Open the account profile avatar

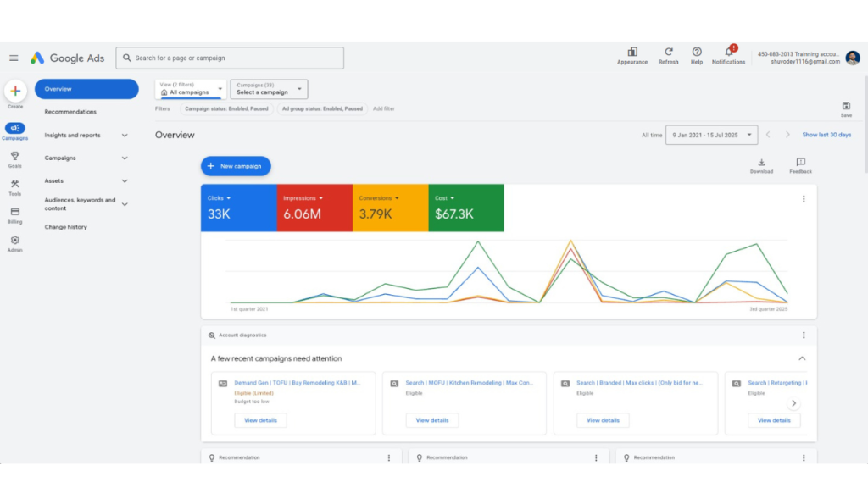pyautogui.click(x=853, y=58)
